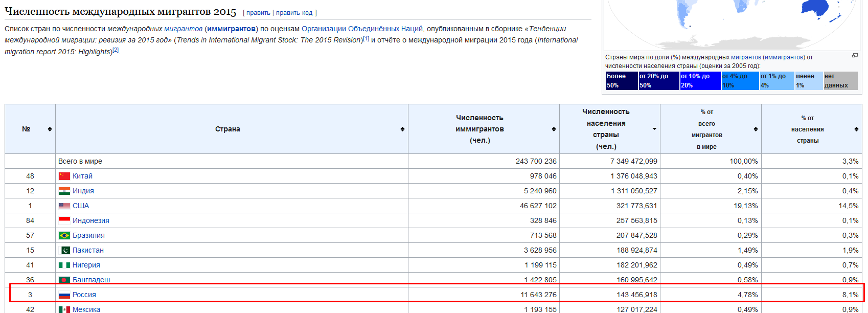This screenshot has height=313, width=868.
Task: Open the править код link
Action: (294, 13)
